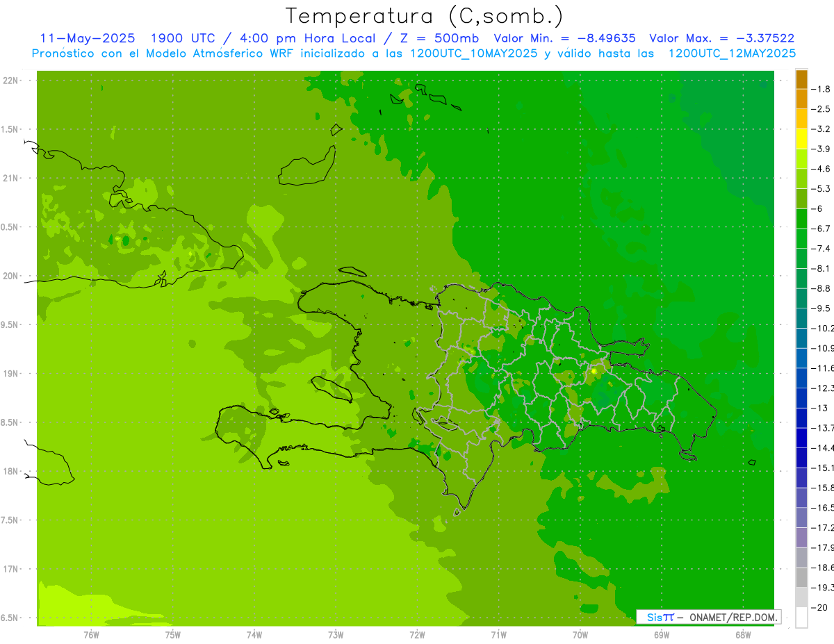Click the 20N latitude label
Image resolution: width=834 pixels, height=644 pixels.
(x=10, y=276)
